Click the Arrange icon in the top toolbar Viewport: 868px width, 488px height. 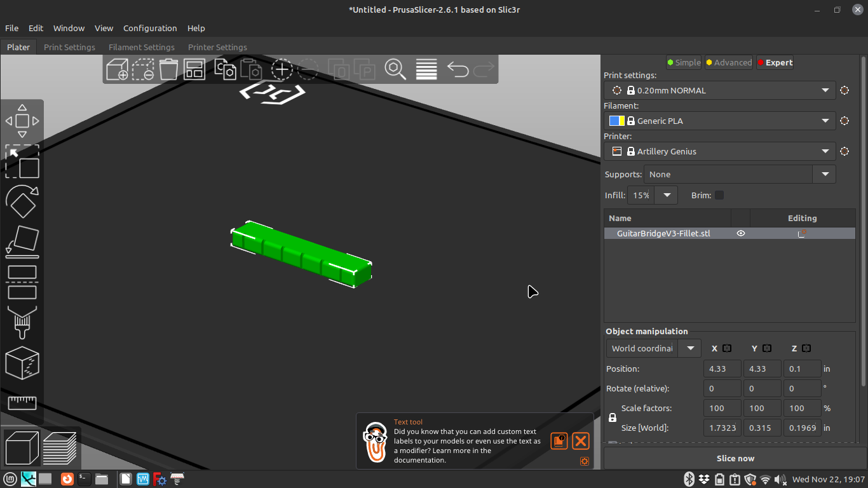pos(194,70)
